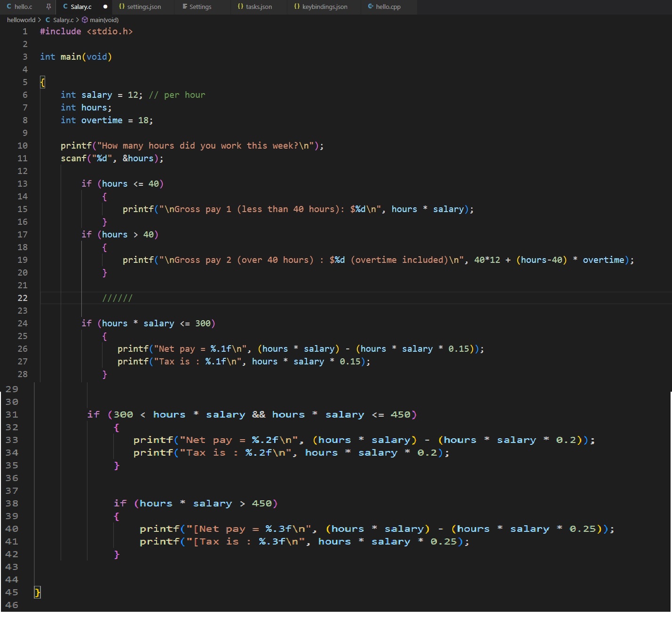The image size is (672, 624).
Task: Click the 'Tax is : %.1f' printf line
Action: (x=244, y=362)
